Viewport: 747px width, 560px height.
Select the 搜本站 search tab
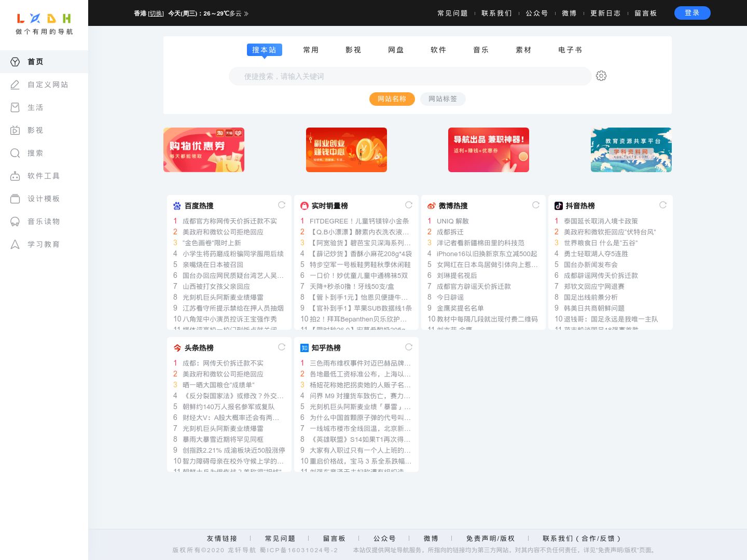point(264,50)
